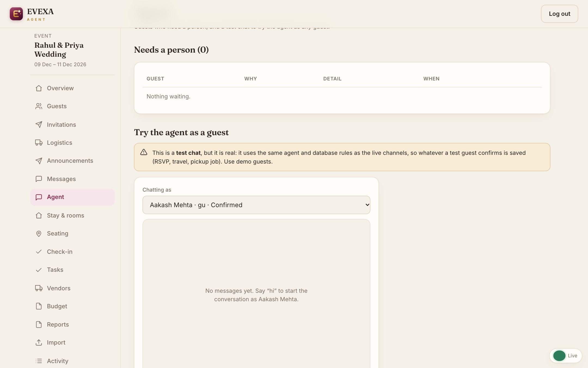This screenshot has height=368, width=588.
Task: Open the Activity label in the sidebar
Action: [x=57, y=361]
